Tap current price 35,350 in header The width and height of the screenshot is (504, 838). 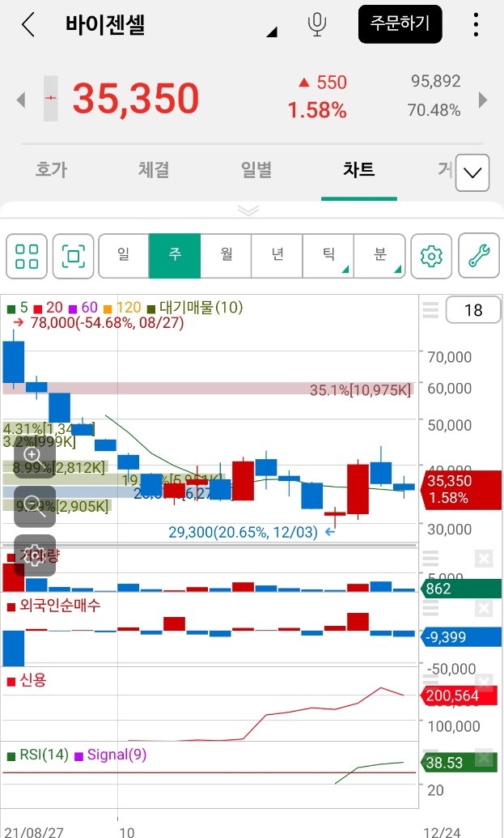click(x=136, y=98)
